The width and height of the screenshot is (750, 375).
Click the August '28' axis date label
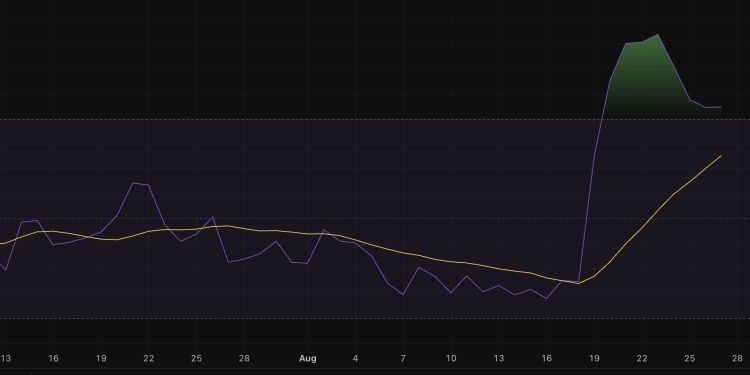[737, 358]
